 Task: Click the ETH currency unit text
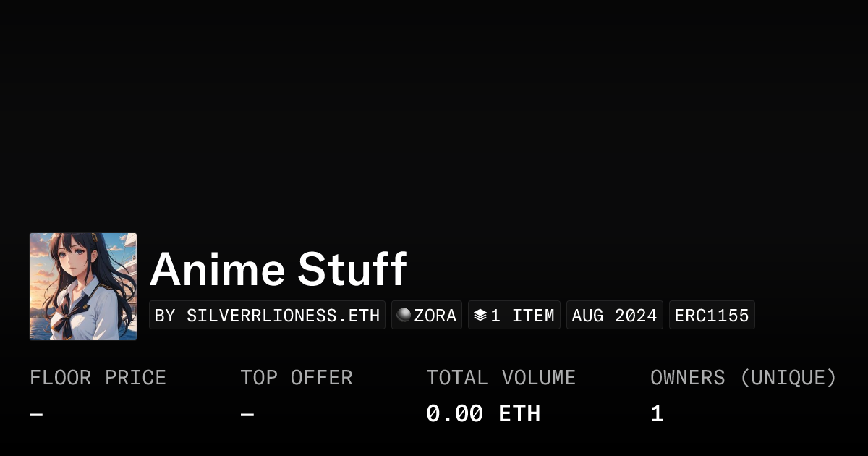pos(519,414)
